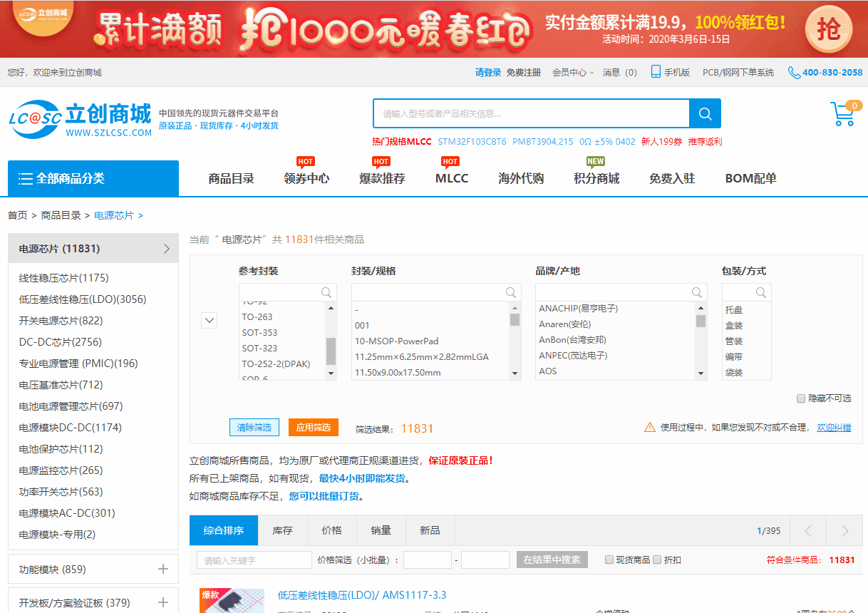Screen dimensions: 868x613
Task: Select SOT-353 in package list
Action: coord(259,332)
